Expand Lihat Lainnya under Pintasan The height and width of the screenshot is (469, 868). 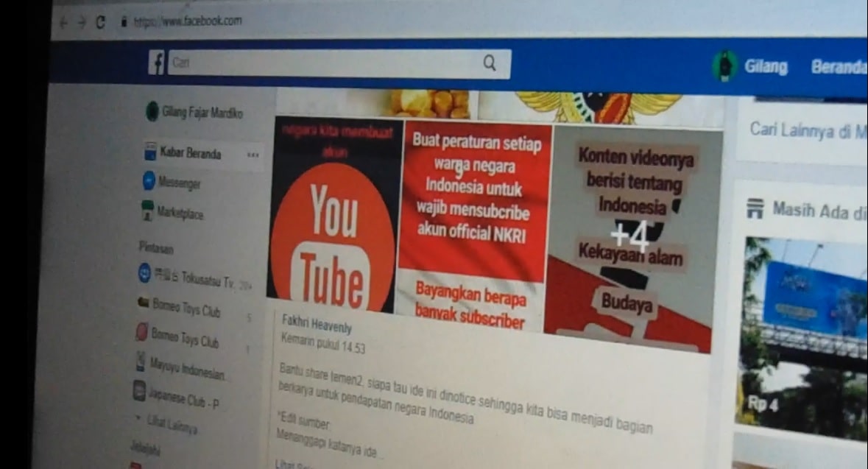(x=172, y=425)
